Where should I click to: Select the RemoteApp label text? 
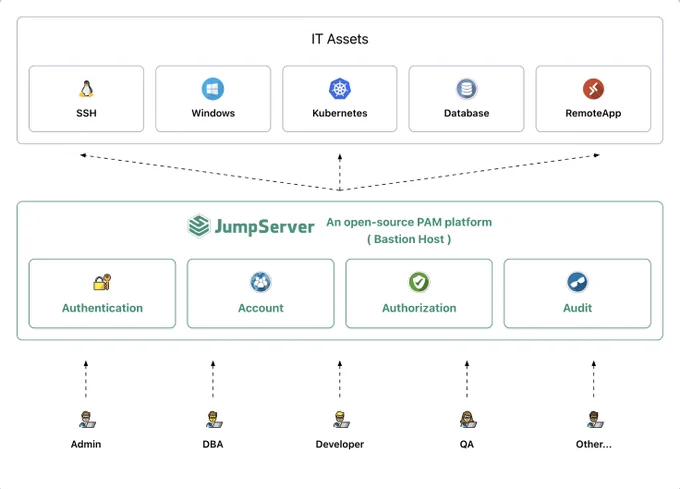[x=593, y=113]
